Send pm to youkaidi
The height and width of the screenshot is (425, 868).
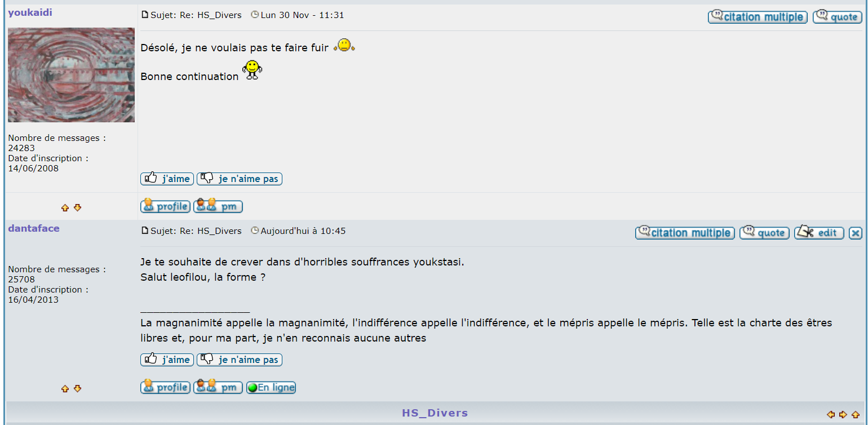pos(218,206)
